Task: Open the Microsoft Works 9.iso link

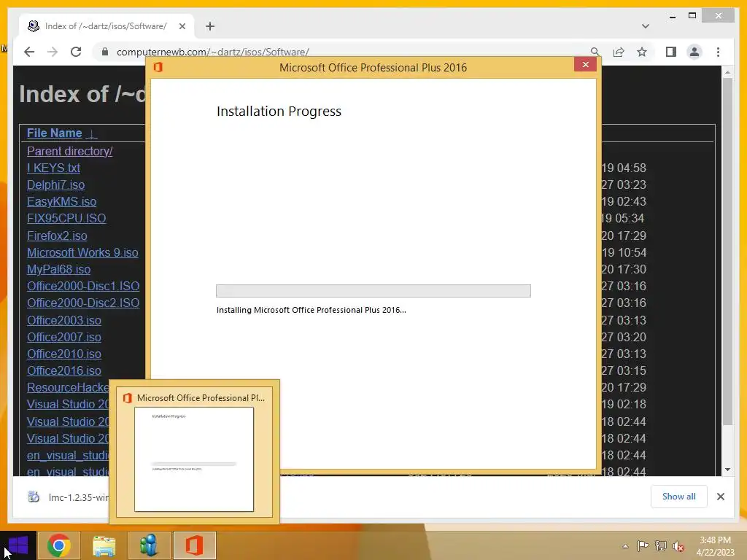Action: click(82, 252)
